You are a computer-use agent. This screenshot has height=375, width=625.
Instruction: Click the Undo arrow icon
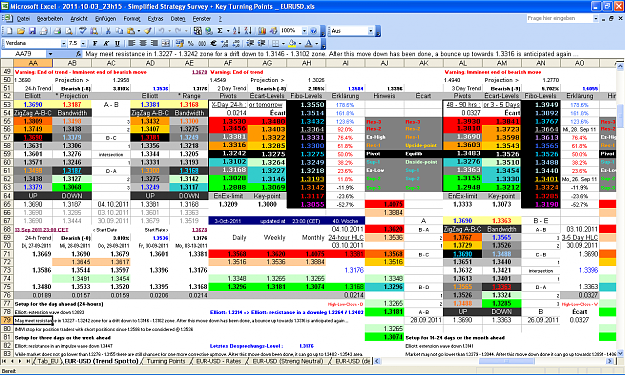[161, 31]
